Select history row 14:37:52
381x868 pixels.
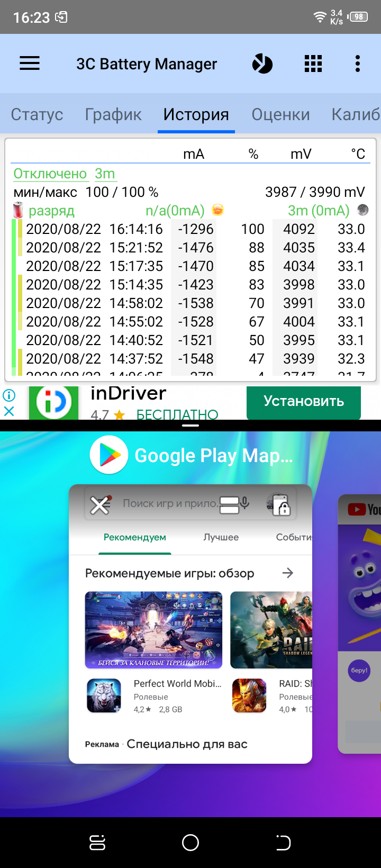190,359
